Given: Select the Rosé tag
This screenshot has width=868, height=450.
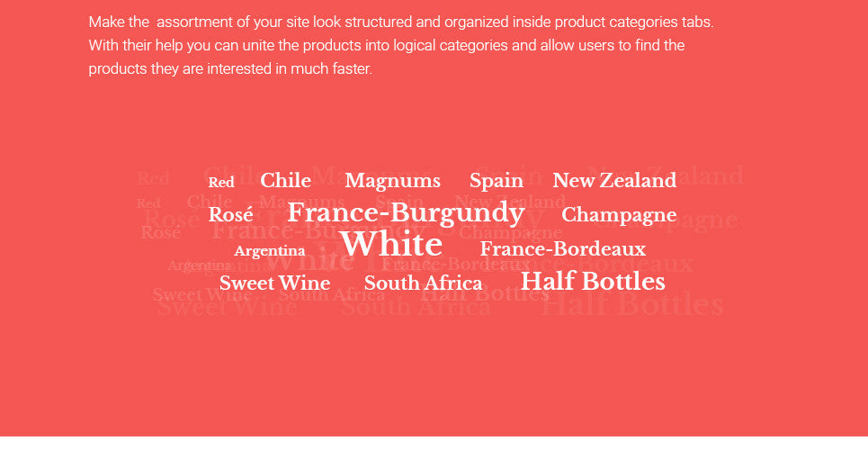Looking at the screenshot, I should [x=231, y=214].
